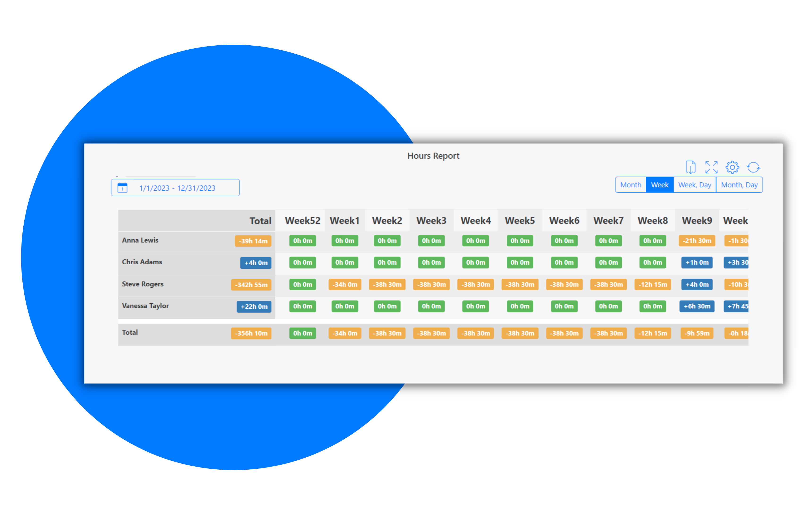Refresh the report data
The width and height of the screenshot is (810, 532).
(x=754, y=167)
